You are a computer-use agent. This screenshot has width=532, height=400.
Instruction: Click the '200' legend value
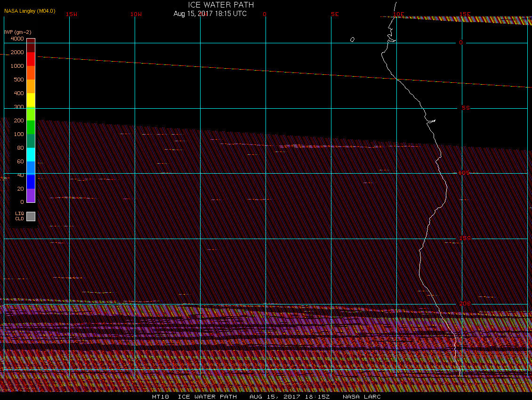click(19, 120)
